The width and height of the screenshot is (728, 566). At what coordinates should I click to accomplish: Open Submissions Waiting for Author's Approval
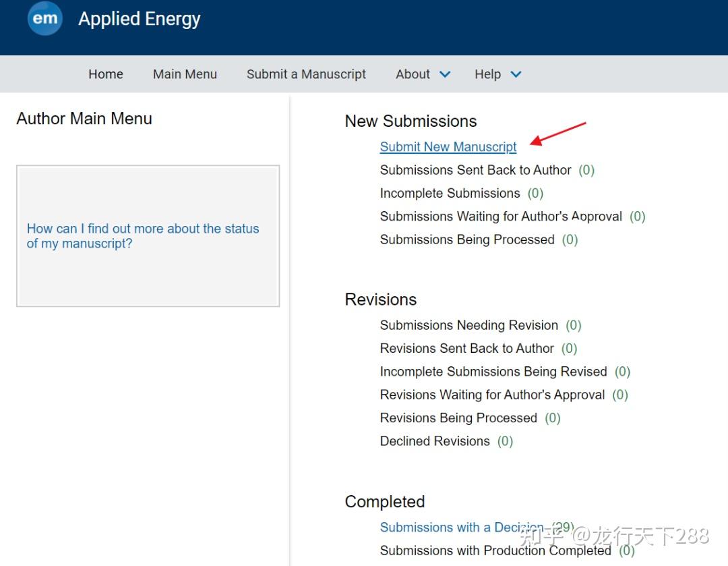(x=501, y=217)
